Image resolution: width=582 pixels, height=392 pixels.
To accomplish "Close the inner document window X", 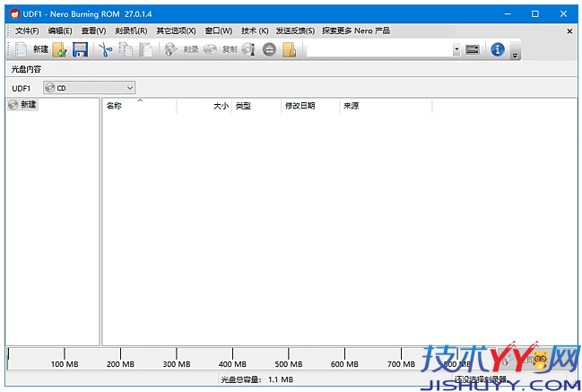I will [x=569, y=31].
